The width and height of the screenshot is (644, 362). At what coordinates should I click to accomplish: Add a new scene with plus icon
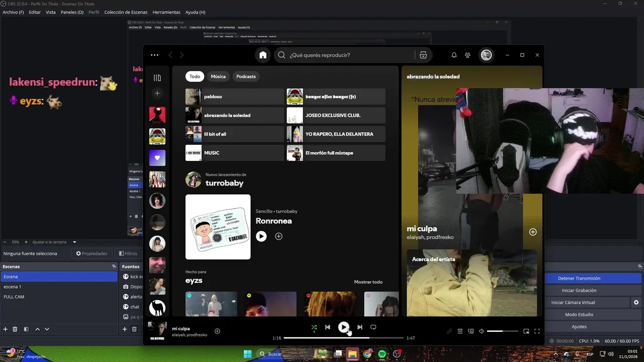6,329
